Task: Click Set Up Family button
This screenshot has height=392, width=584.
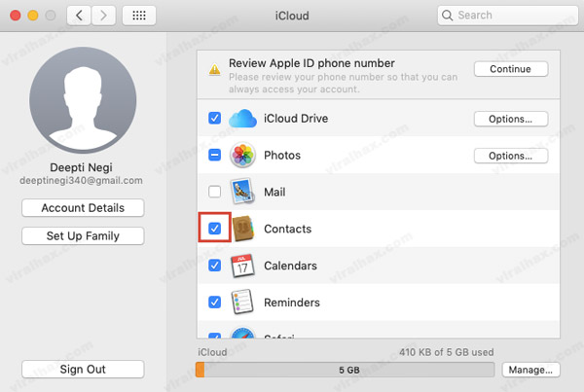Action: (x=83, y=235)
